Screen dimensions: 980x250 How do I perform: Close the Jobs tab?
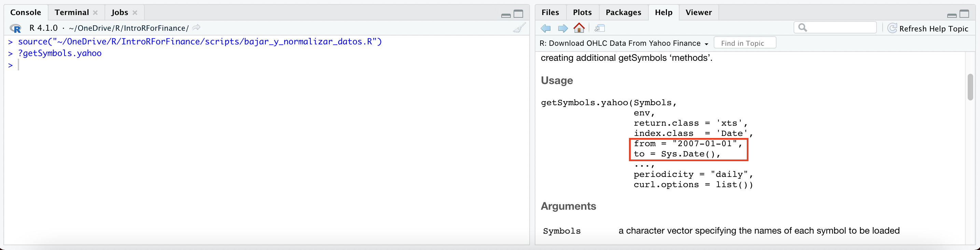coord(135,13)
